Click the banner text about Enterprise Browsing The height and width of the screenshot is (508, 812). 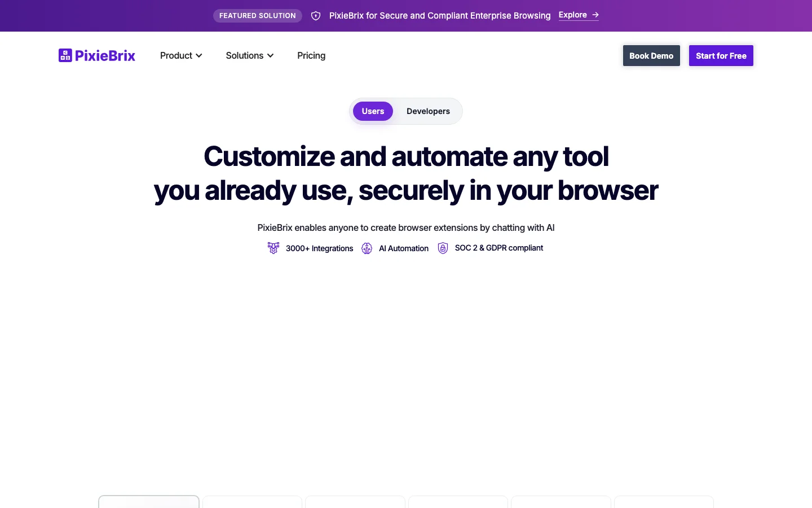pyautogui.click(x=440, y=16)
